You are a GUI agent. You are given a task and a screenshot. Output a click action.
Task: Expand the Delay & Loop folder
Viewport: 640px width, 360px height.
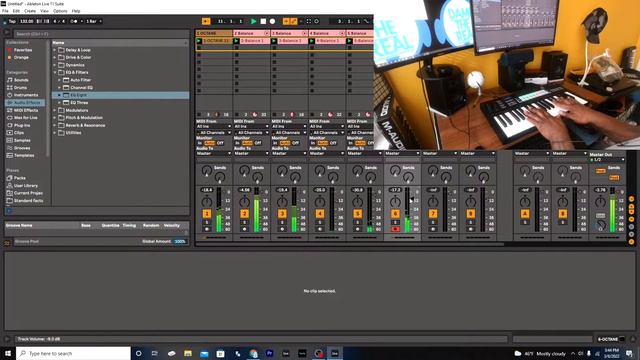pyautogui.click(x=55, y=50)
